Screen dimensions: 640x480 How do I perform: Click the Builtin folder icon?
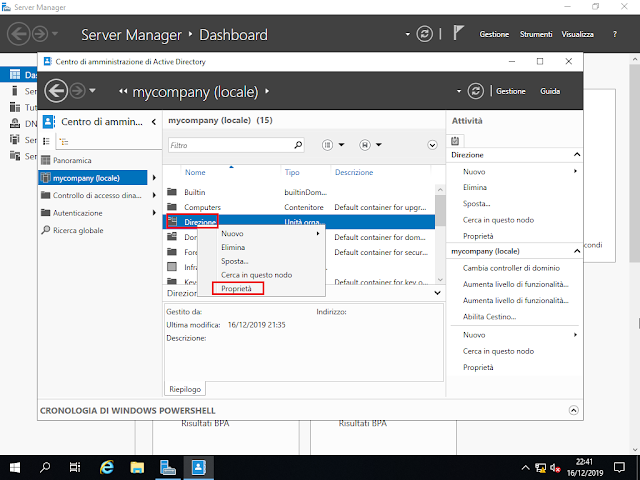172,192
